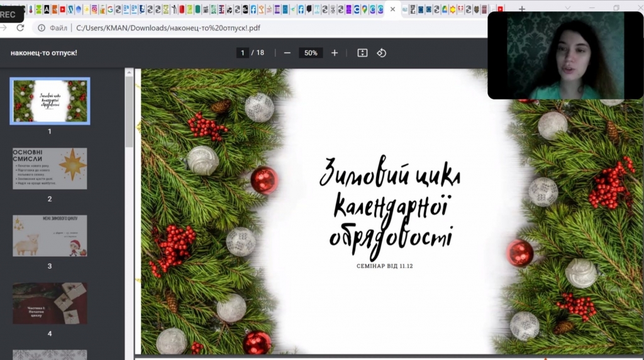Screen dimensions: 644x360
Task: Open the Основні смисли slide thumbnail
Action: click(x=50, y=169)
